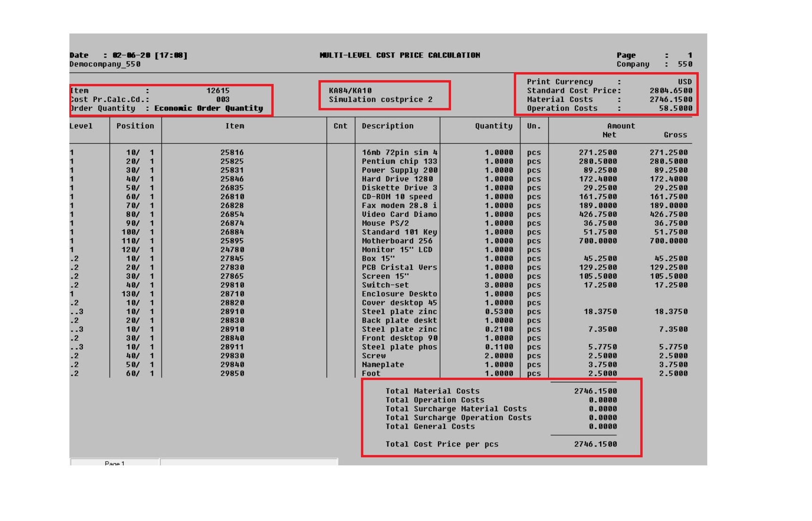Click the Position column header
Image resolution: width=812 pixels, height=521 pixels.
[135, 126]
